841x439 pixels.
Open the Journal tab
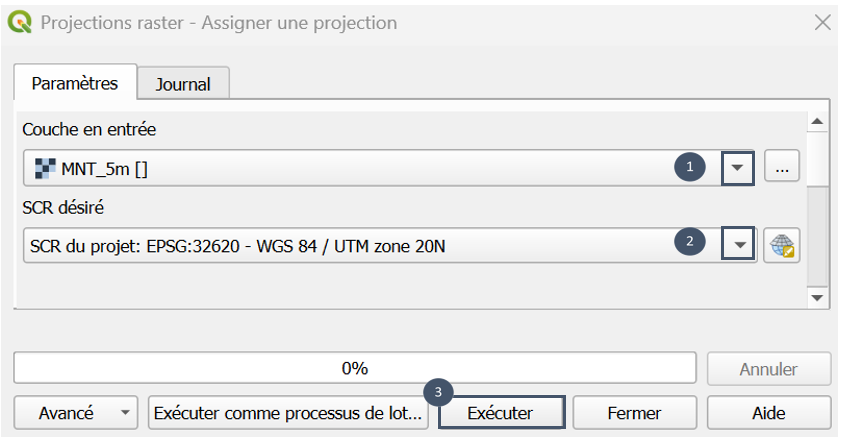click(x=183, y=84)
